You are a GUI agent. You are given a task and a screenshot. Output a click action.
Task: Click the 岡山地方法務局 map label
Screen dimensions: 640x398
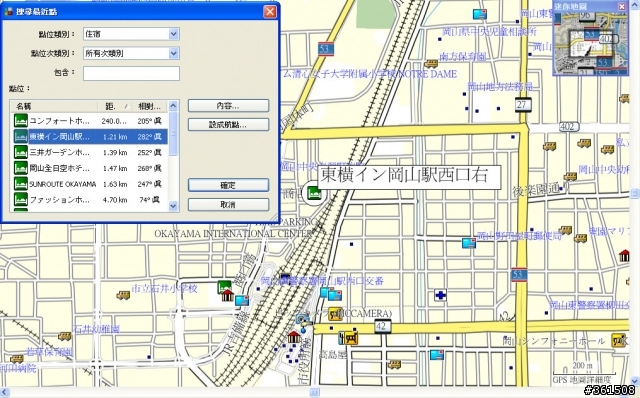coord(500,86)
